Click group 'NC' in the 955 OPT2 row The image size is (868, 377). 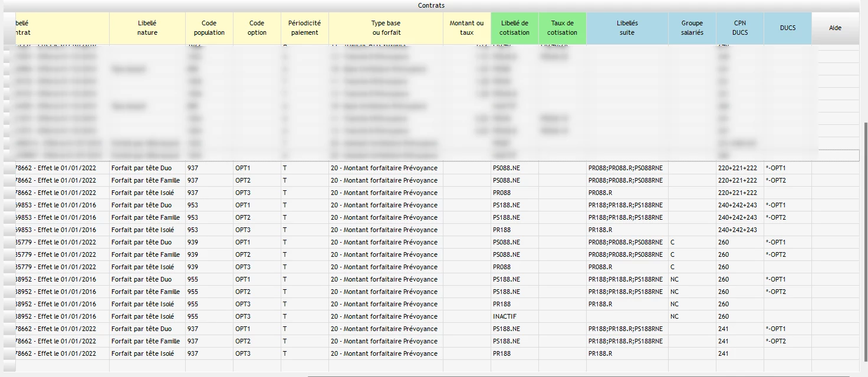(x=675, y=292)
